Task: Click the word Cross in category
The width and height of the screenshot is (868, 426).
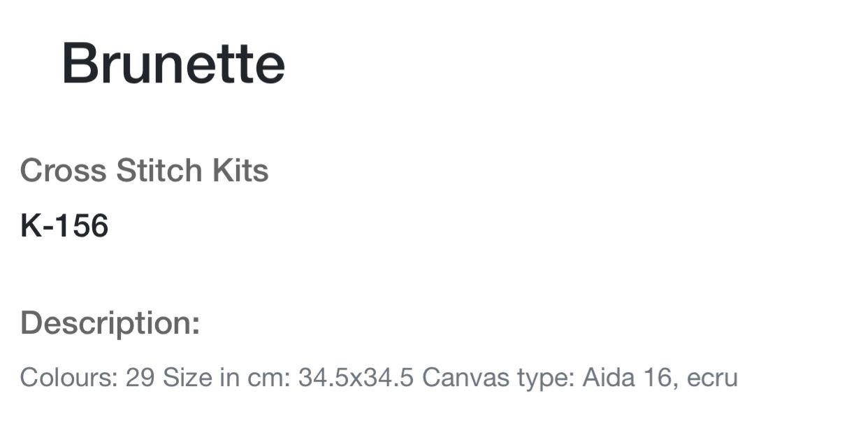Action: 63,171
